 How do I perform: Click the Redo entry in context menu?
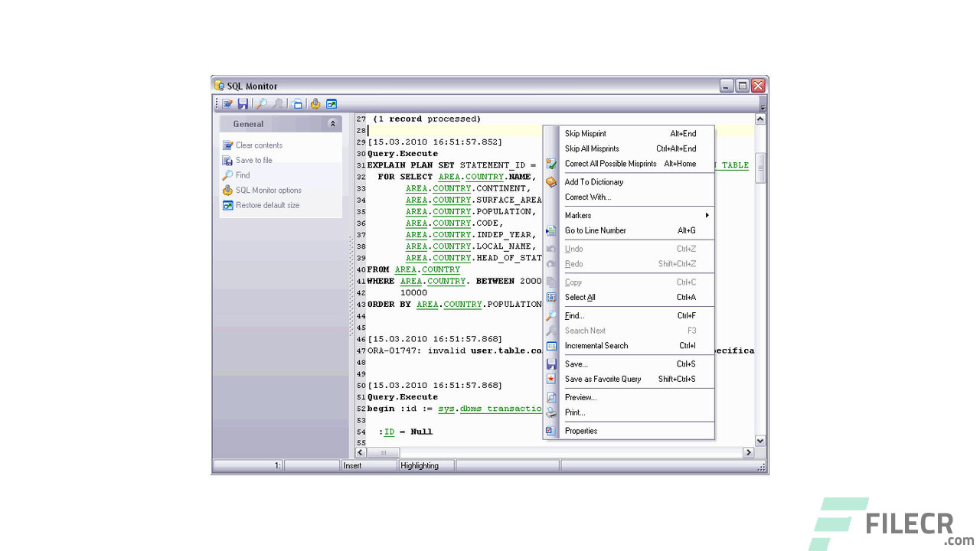[x=629, y=264]
